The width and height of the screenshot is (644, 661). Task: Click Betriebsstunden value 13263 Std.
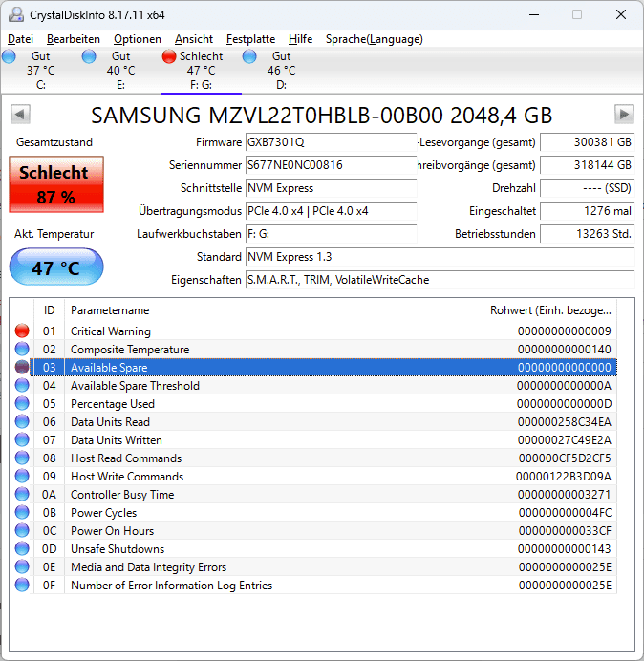587,234
